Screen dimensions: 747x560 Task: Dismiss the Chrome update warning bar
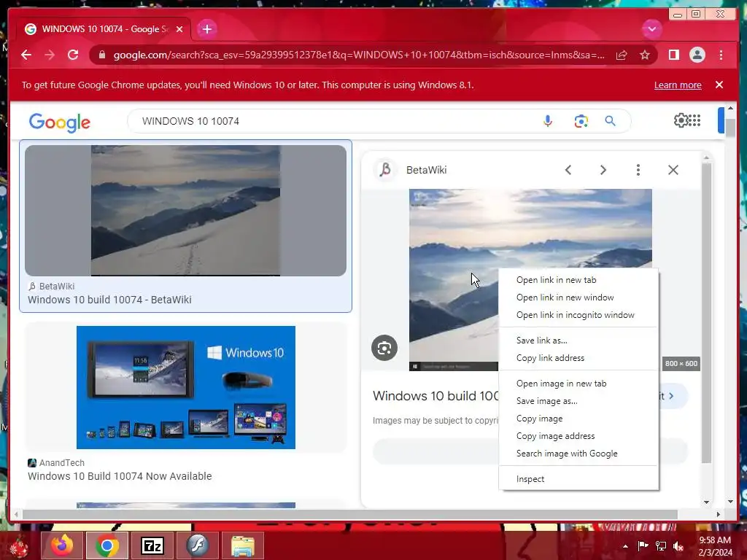(719, 85)
